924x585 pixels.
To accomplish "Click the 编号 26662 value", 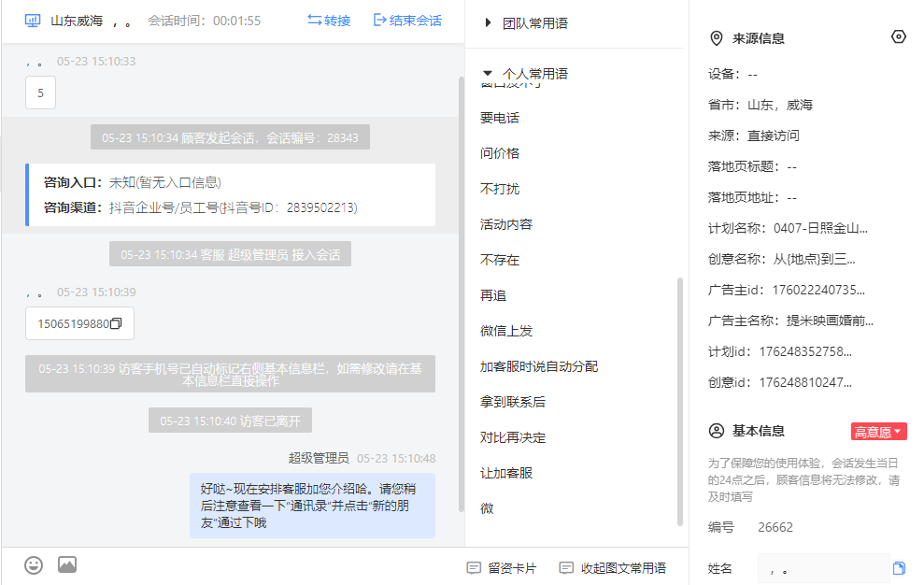I will click(775, 527).
